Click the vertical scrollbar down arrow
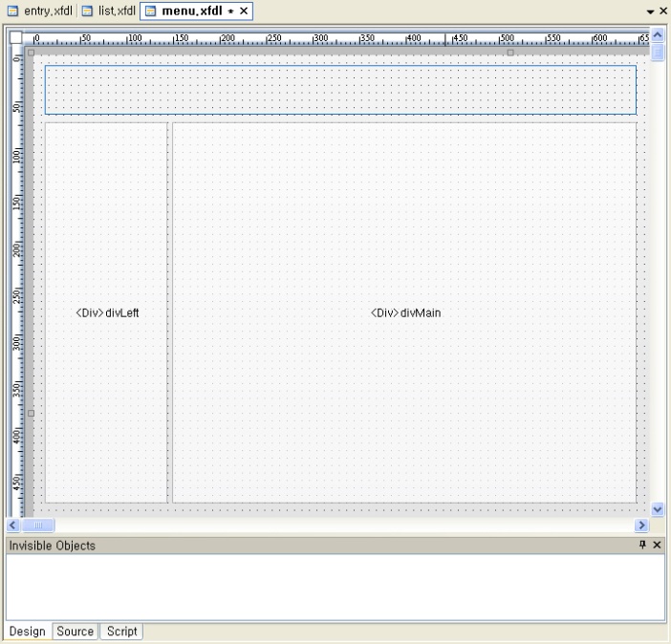 coord(658,509)
